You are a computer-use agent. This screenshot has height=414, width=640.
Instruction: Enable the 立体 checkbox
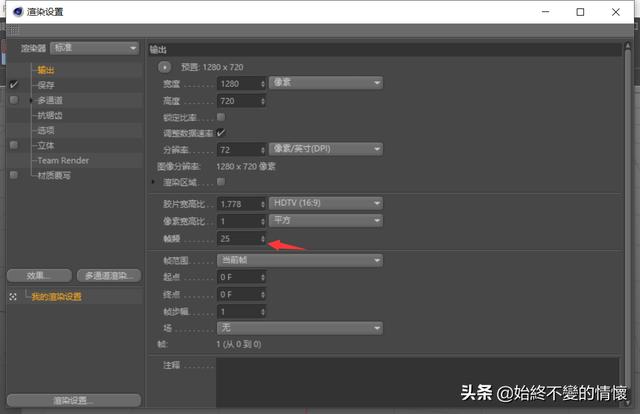[x=14, y=145]
